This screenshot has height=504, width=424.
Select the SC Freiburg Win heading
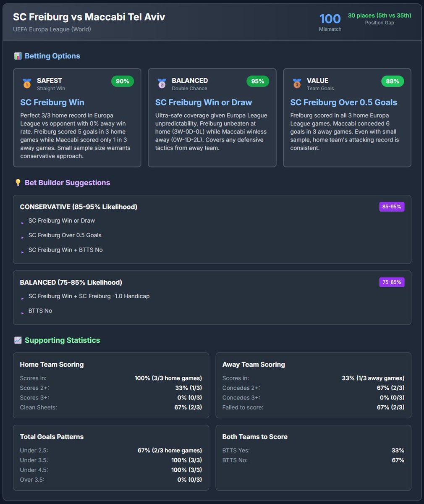(52, 102)
